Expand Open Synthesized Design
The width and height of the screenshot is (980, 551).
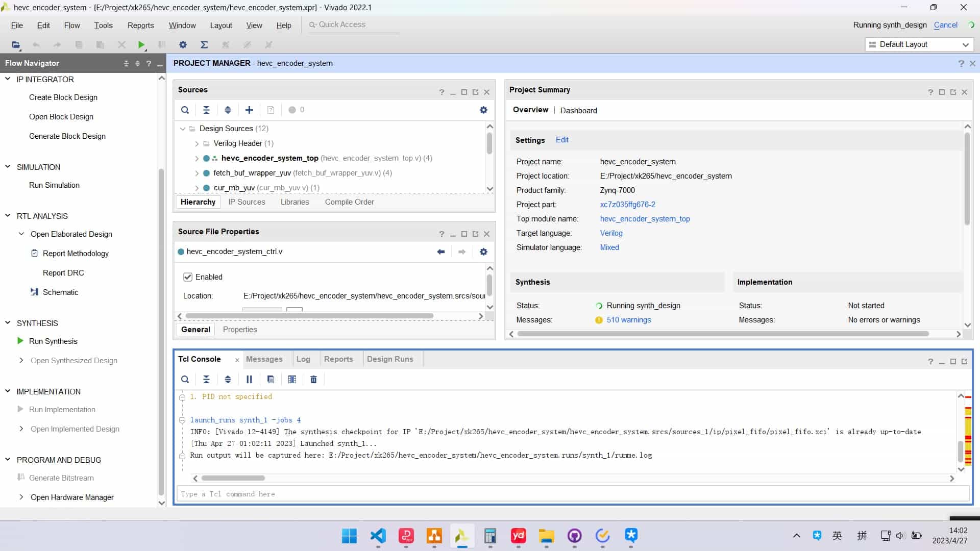point(21,361)
